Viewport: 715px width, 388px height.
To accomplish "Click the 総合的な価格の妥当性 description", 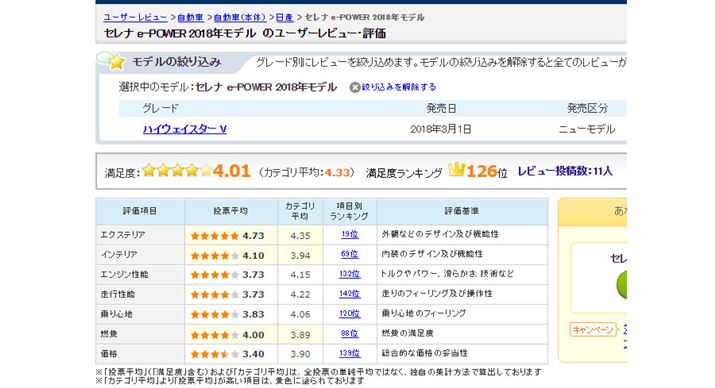I will tap(425, 353).
